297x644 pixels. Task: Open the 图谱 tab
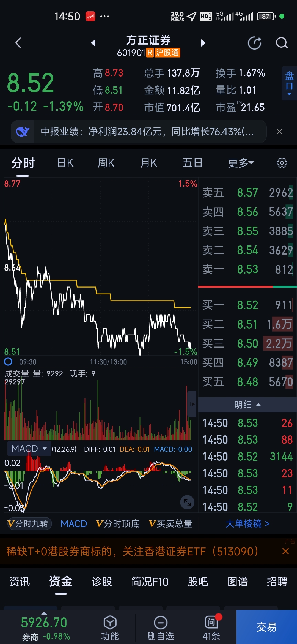pos(238,582)
